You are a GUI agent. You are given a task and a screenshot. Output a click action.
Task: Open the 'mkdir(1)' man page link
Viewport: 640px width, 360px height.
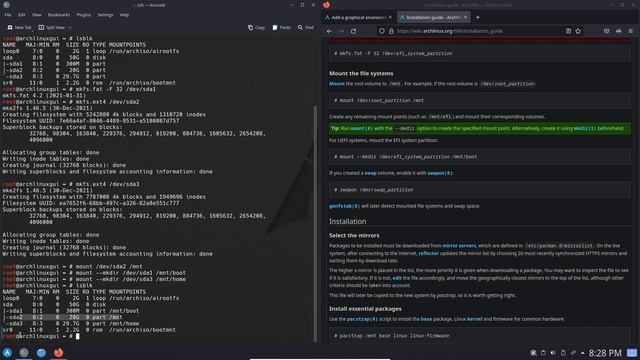tap(584, 128)
